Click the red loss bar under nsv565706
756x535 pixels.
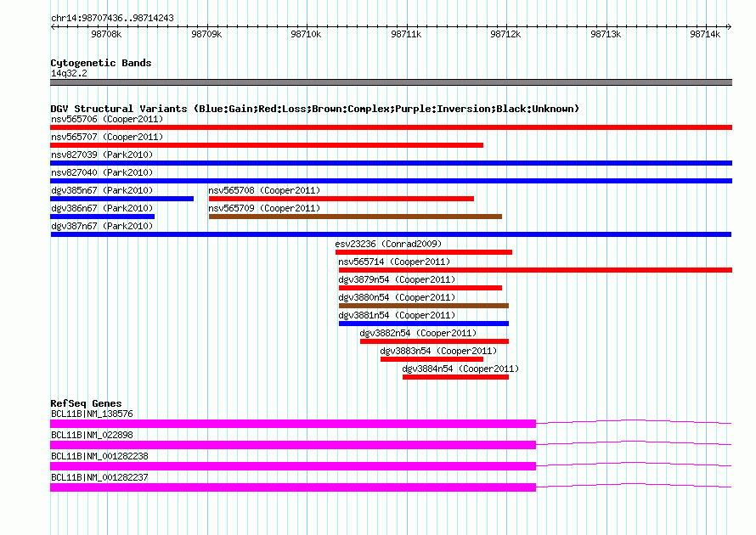tap(391, 127)
